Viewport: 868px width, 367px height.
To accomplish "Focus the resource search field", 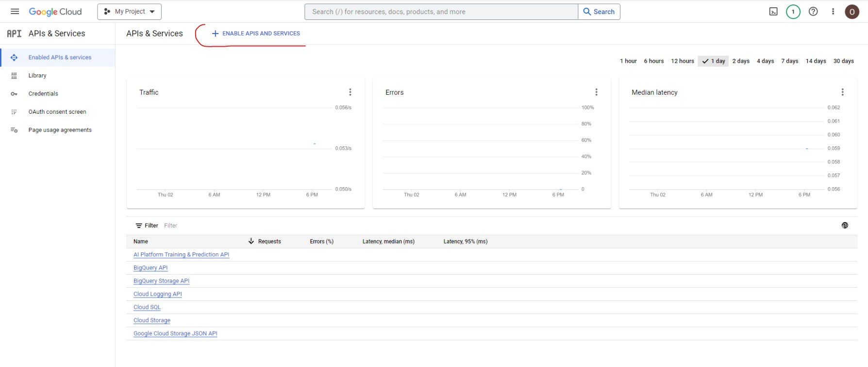I will (441, 12).
